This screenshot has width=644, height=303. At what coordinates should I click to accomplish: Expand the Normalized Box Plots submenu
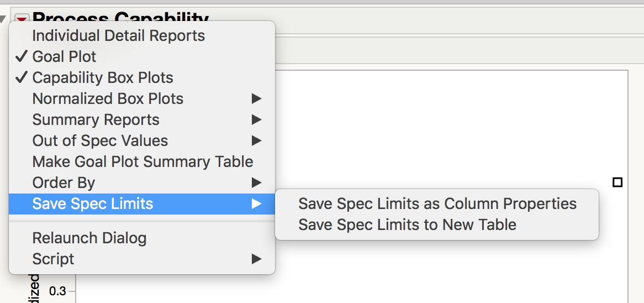click(108, 99)
